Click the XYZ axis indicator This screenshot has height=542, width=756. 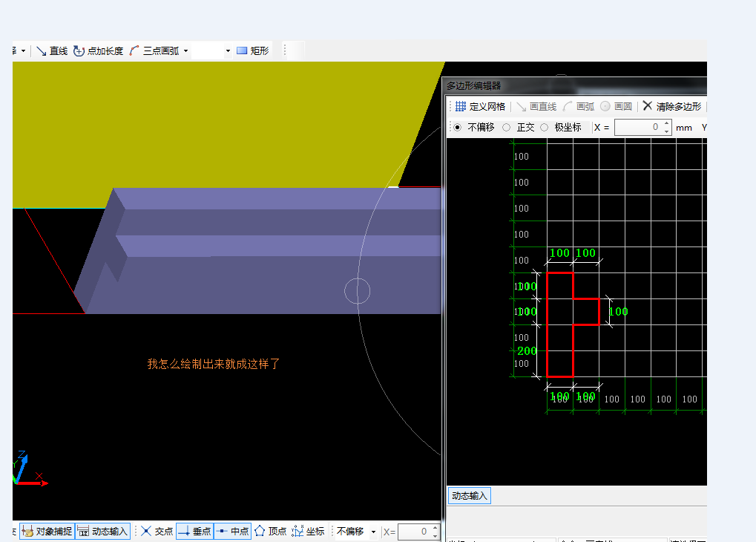click(x=30, y=468)
